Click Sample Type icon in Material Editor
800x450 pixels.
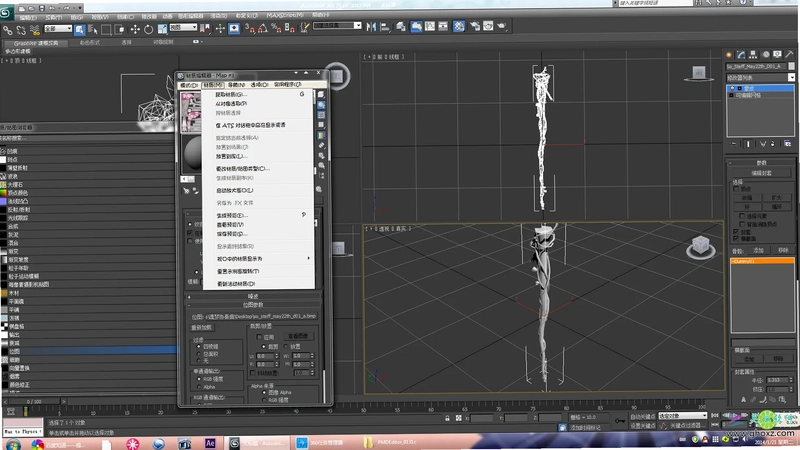[321, 95]
